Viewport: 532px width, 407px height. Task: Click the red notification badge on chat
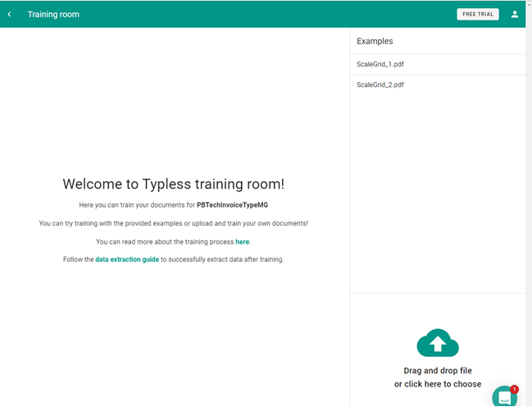point(514,389)
